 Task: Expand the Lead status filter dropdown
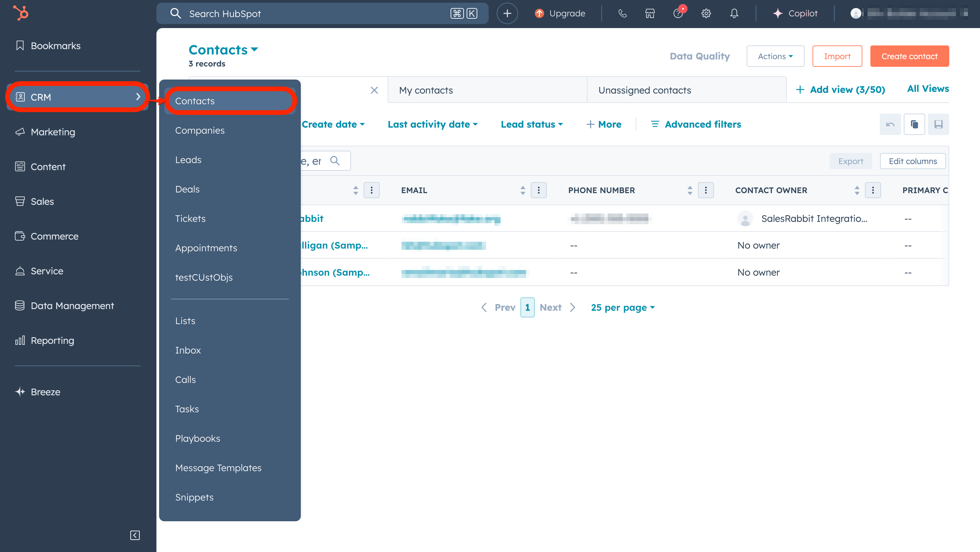point(531,124)
